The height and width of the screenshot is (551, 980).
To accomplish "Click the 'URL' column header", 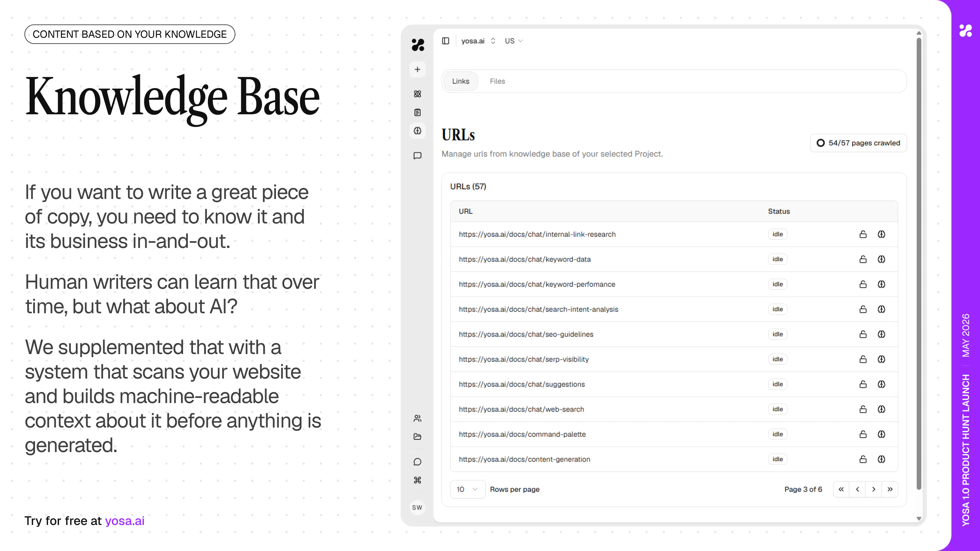I will pos(465,212).
